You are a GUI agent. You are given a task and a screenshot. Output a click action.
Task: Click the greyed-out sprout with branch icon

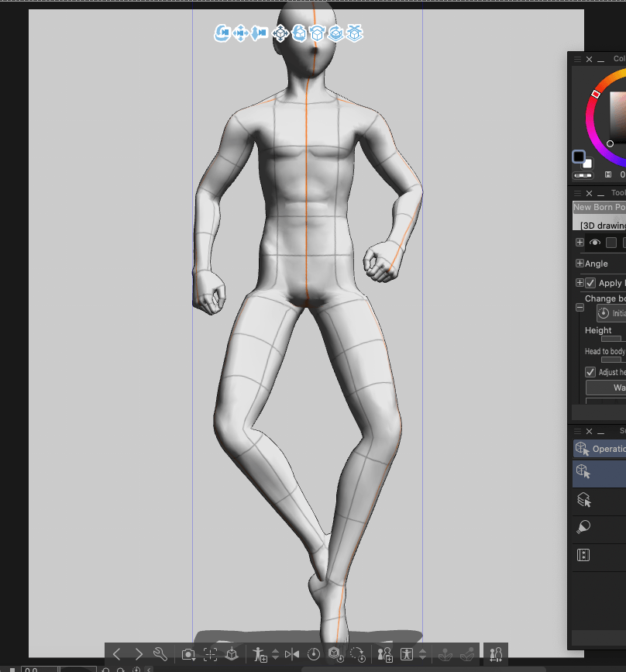pyautogui.click(x=467, y=654)
